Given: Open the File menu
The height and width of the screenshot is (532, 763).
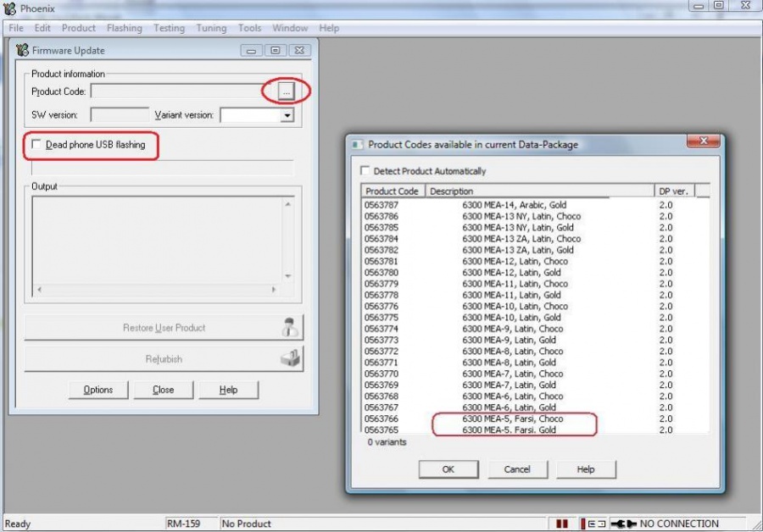Looking at the screenshot, I should (x=16, y=28).
